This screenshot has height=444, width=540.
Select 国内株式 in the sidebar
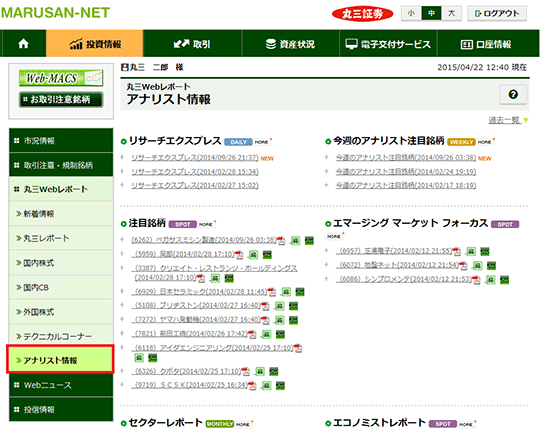coord(61,263)
